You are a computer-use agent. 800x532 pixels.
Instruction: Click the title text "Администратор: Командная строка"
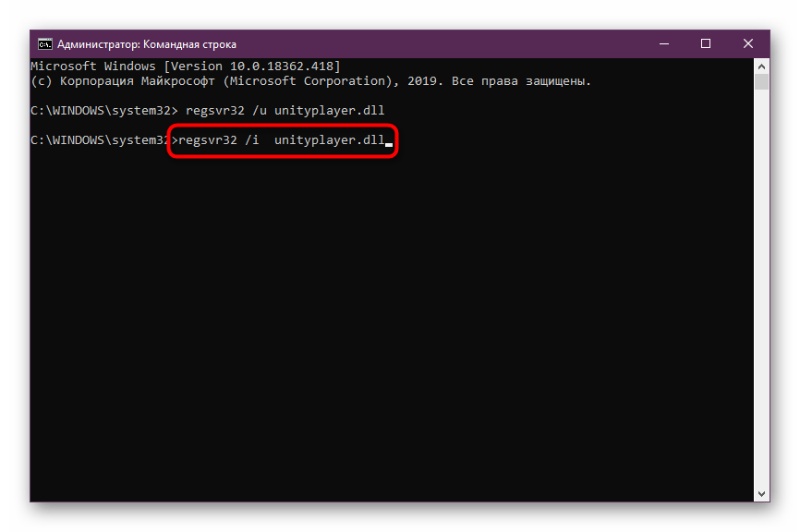147,44
